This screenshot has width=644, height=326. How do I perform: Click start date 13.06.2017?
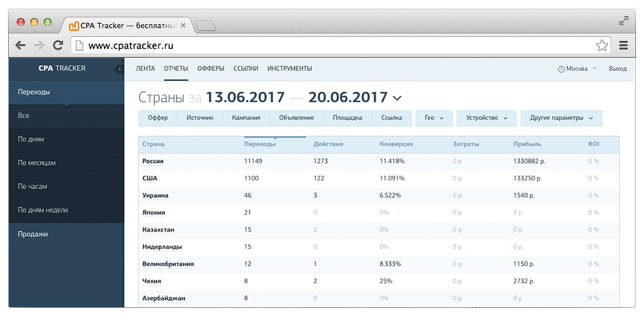(x=246, y=97)
